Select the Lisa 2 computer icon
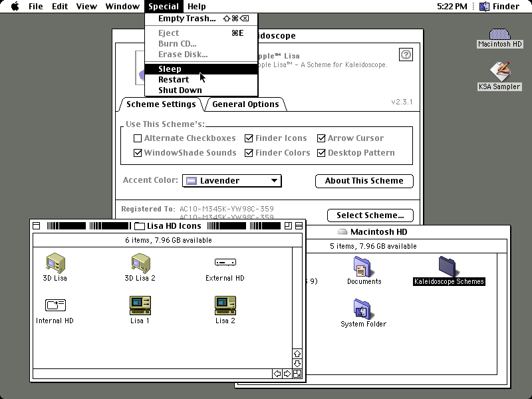Viewport: 532px width, 399px height. 225,305
